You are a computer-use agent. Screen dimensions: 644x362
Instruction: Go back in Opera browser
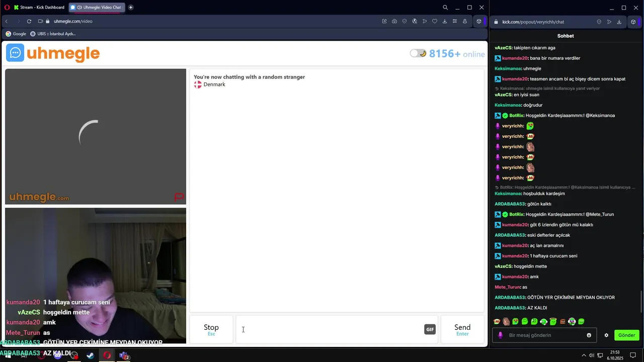coord(7,21)
